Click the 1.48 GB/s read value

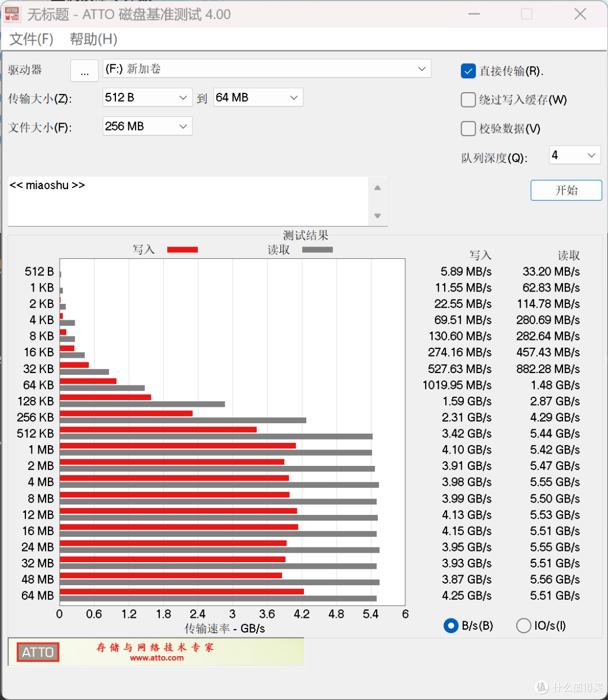pos(555,385)
